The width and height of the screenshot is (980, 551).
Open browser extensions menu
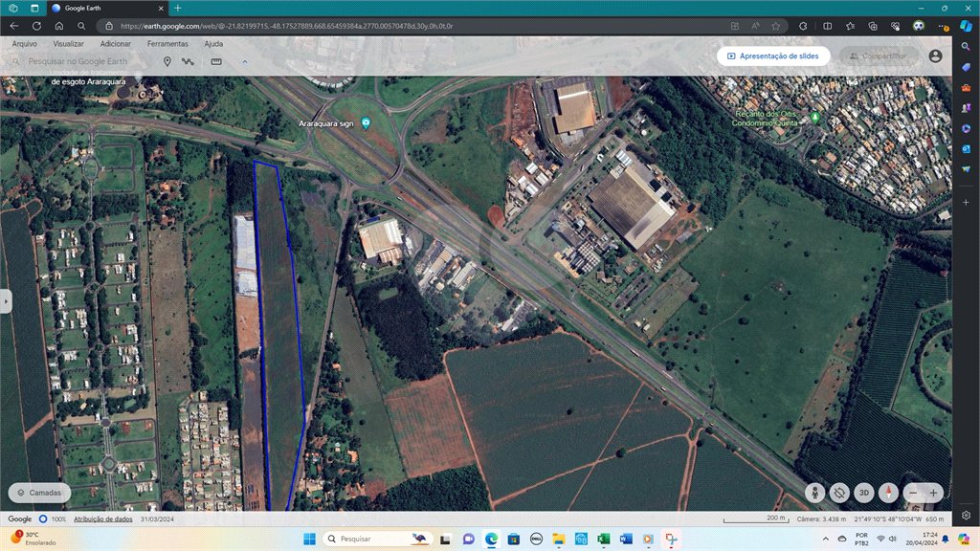(803, 26)
